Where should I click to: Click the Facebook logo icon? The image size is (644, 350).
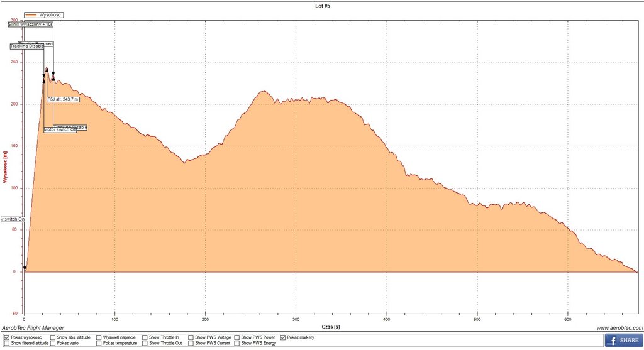click(611, 340)
